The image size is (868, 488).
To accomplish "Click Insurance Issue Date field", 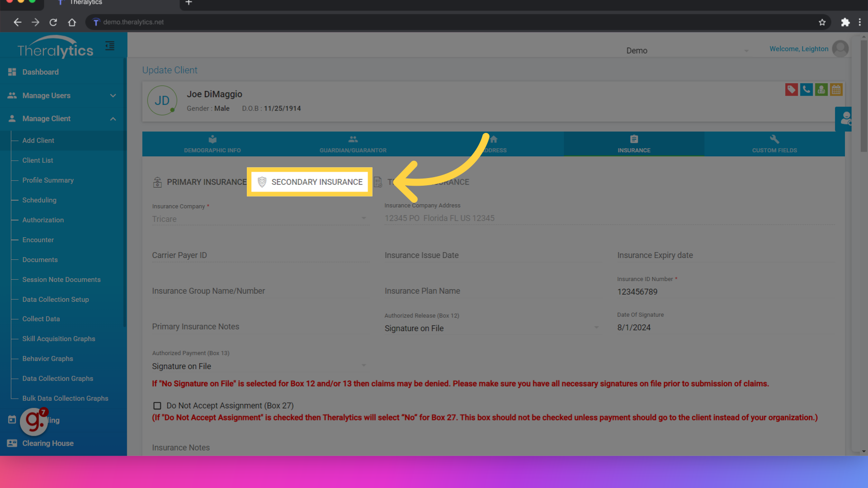I will [x=493, y=255].
